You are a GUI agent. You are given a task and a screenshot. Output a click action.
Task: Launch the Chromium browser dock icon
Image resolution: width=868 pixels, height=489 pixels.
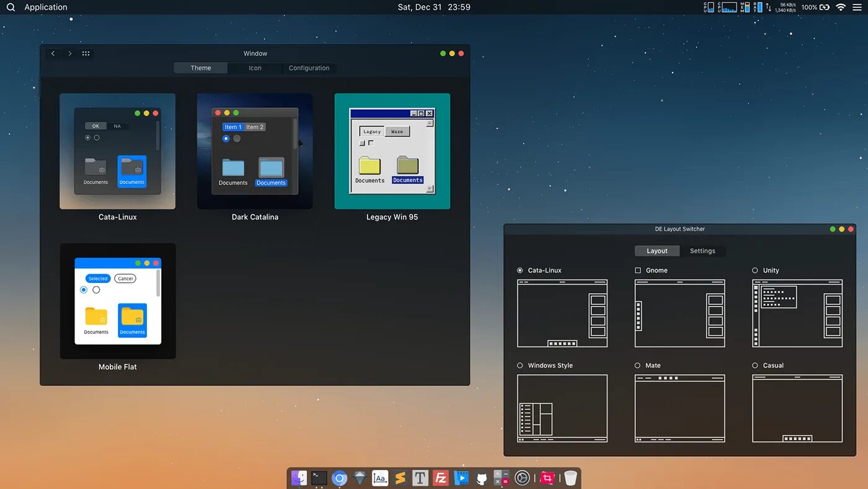click(339, 478)
